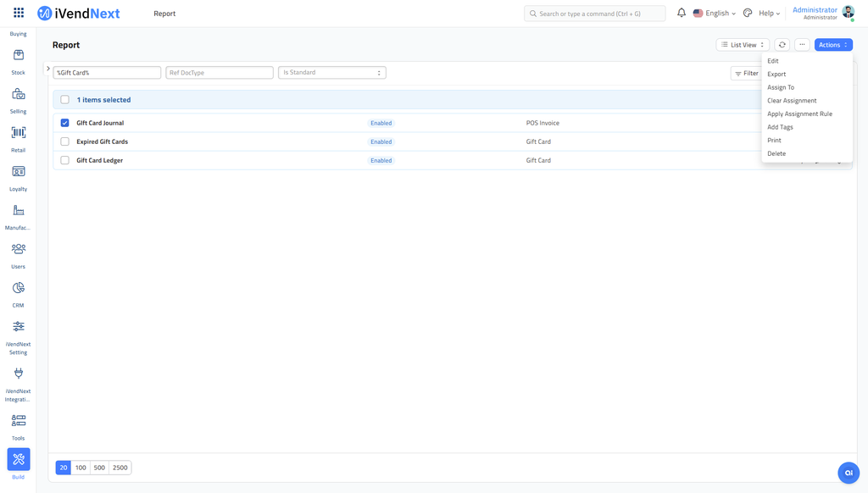Click the theme palette icon near Help

(x=748, y=13)
